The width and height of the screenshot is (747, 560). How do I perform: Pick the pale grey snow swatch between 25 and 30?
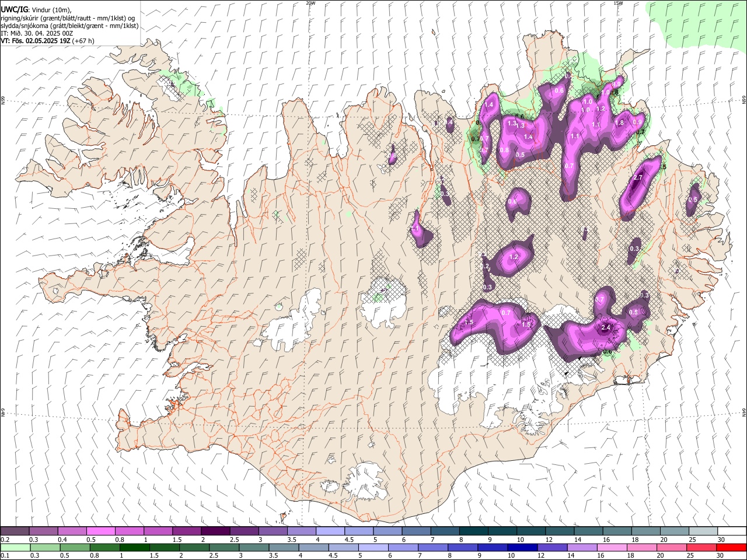click(703, 531)
